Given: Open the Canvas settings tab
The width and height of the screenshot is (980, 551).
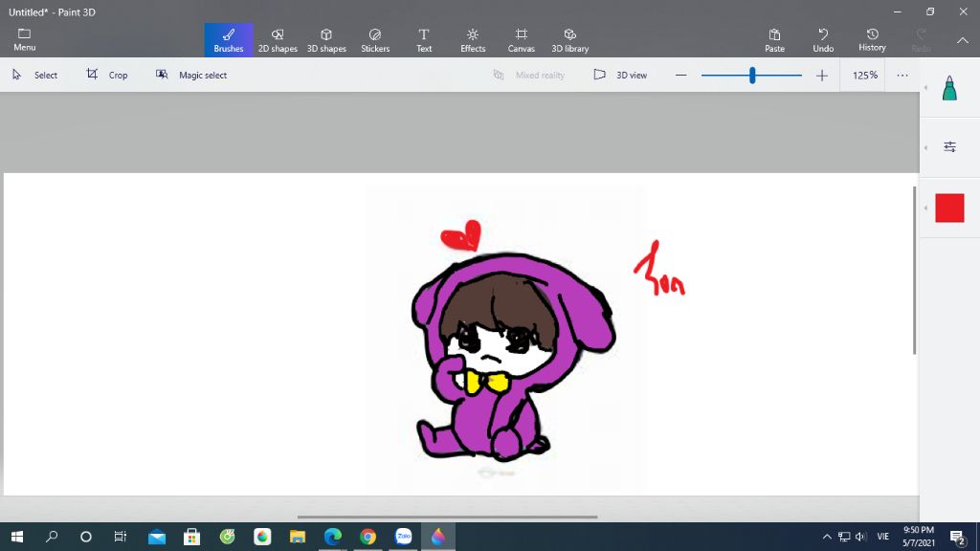Looking at the screenshot, I should 522,40.
